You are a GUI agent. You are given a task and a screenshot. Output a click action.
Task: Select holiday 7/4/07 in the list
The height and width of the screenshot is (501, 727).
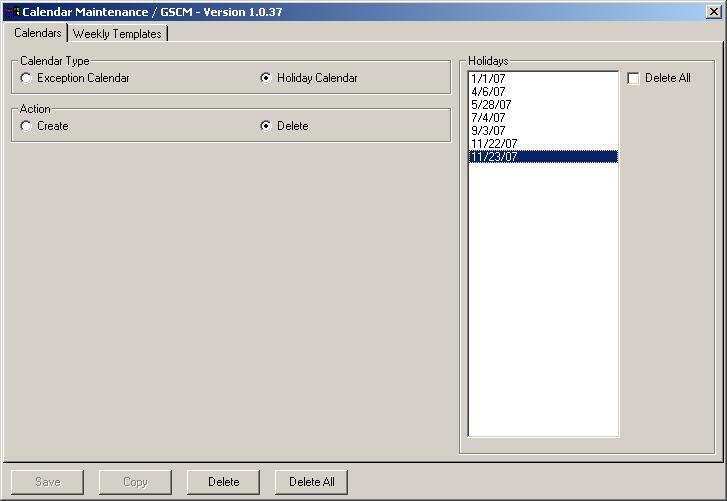[543, 118]
